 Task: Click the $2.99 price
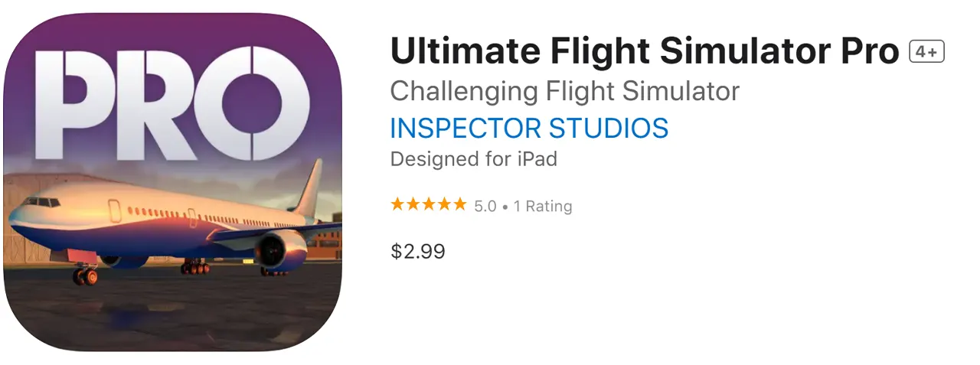click(417, 251)
